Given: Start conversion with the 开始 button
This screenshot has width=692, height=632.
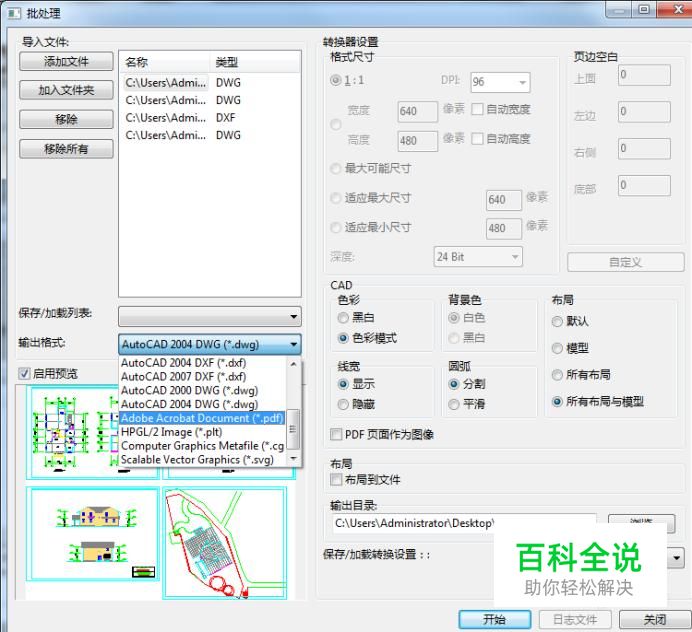Looking at the screenshot, I should click(495, 620).
